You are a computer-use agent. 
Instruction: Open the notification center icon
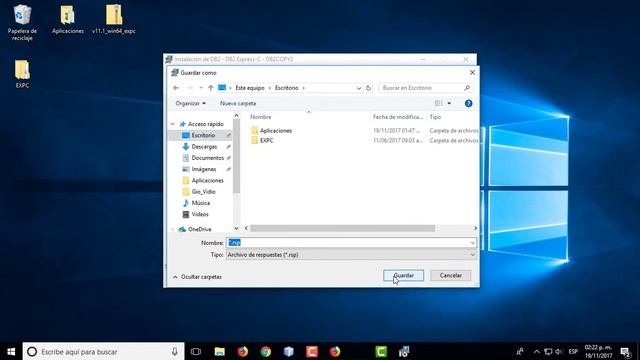626,351
